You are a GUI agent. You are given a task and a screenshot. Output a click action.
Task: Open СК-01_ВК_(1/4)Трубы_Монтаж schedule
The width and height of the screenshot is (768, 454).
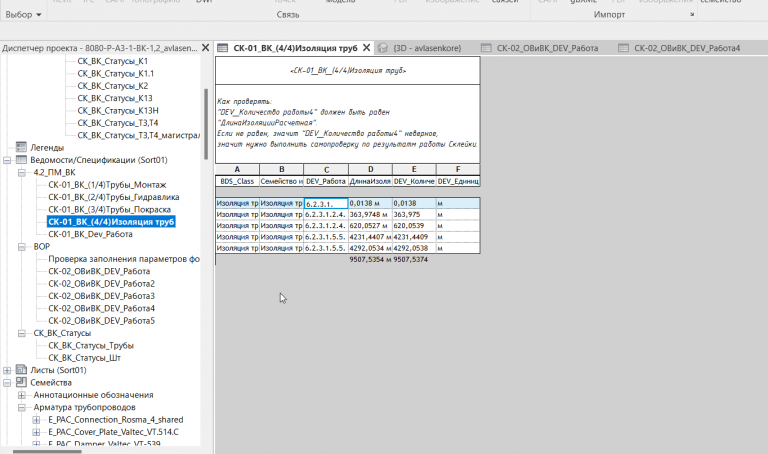click(x=107, y=185)
